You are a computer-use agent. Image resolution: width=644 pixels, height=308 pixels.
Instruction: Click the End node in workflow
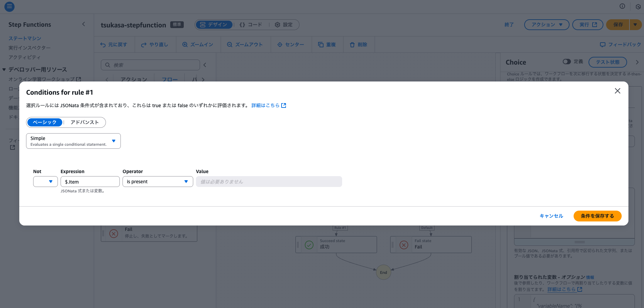pyautogui.click(x=383, y=273)
